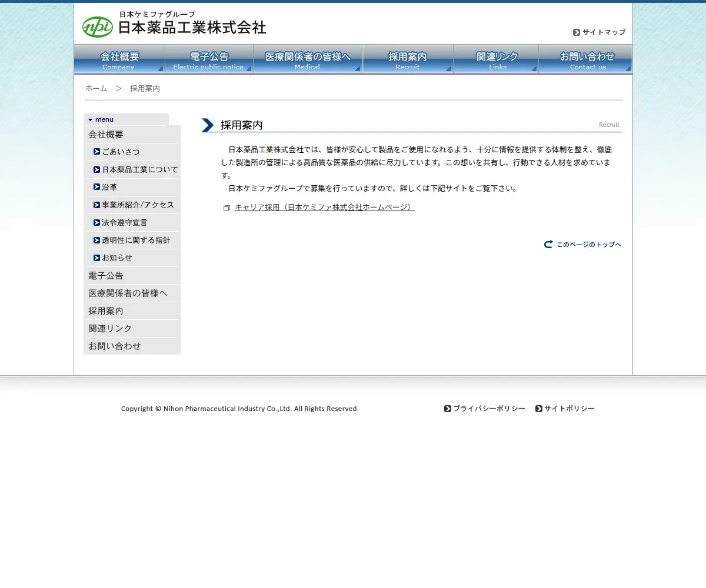This screenshot has width=706, height=588.
Task: Open the 採用案内 Recruit nav tab
Action: click(408, 59)
